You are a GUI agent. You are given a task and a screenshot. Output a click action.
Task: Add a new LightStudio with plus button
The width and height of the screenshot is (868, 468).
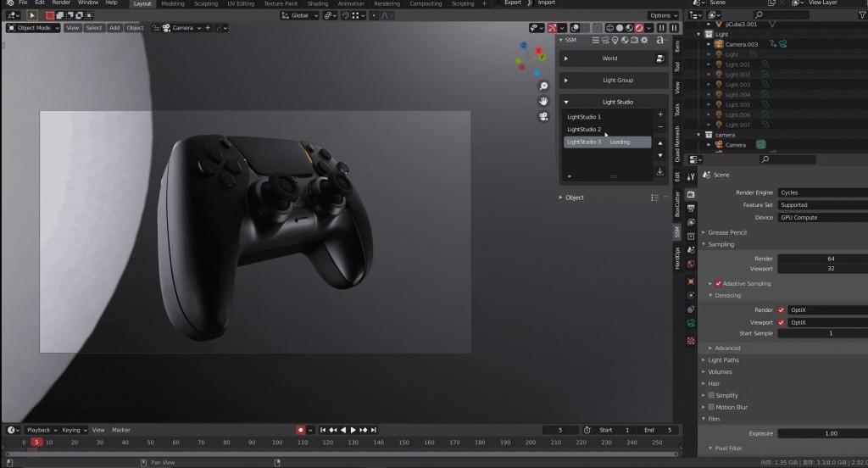pos(660,114)
